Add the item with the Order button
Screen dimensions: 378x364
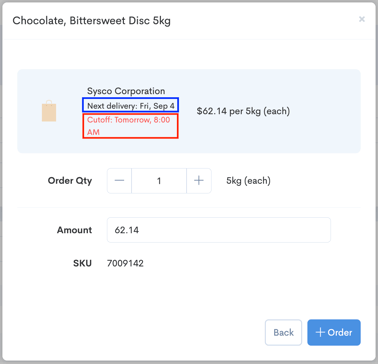click(x=334, y=332)
